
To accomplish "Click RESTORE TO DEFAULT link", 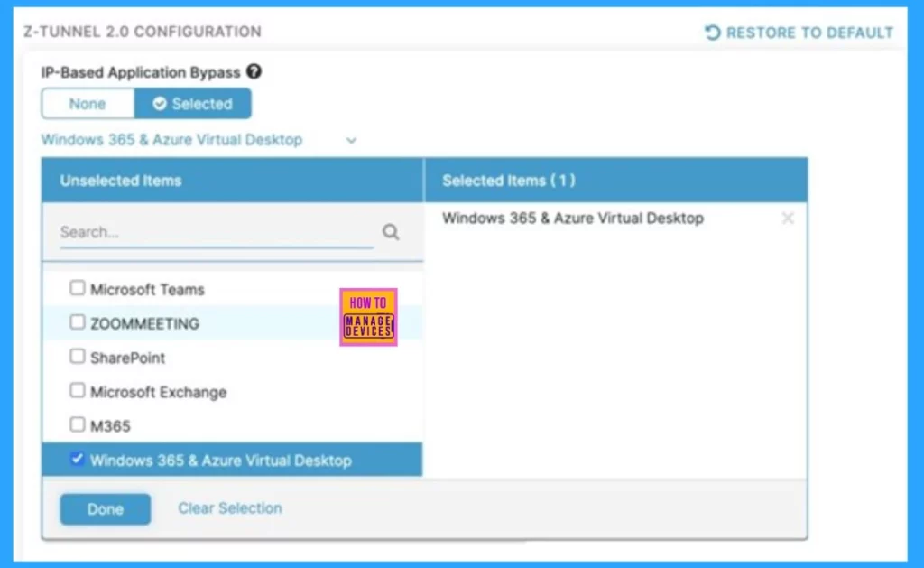I will click(x=799, y=33).
